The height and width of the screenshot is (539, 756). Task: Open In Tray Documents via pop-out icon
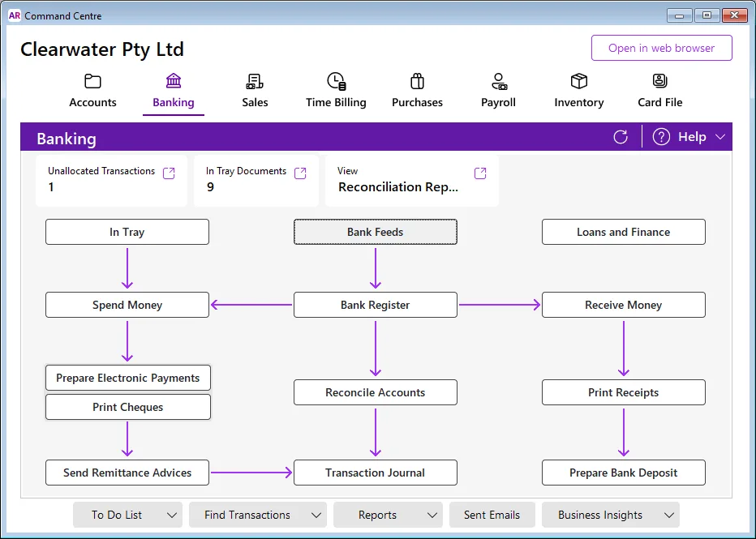[299, 173]
